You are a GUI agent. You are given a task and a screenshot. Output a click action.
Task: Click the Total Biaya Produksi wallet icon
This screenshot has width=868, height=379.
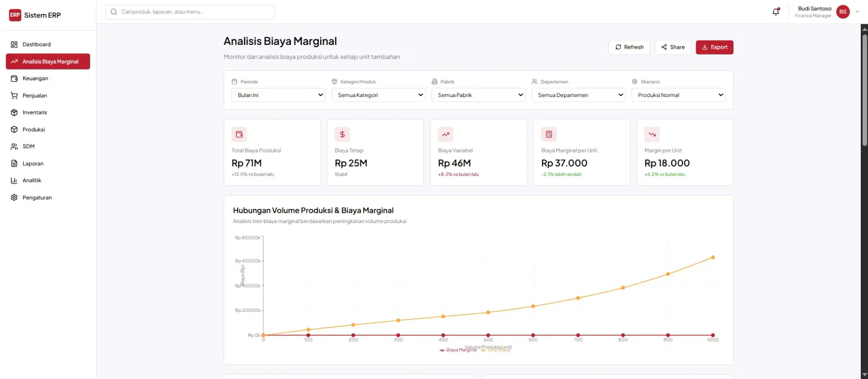pyautogui.click(x=239, y=134)
